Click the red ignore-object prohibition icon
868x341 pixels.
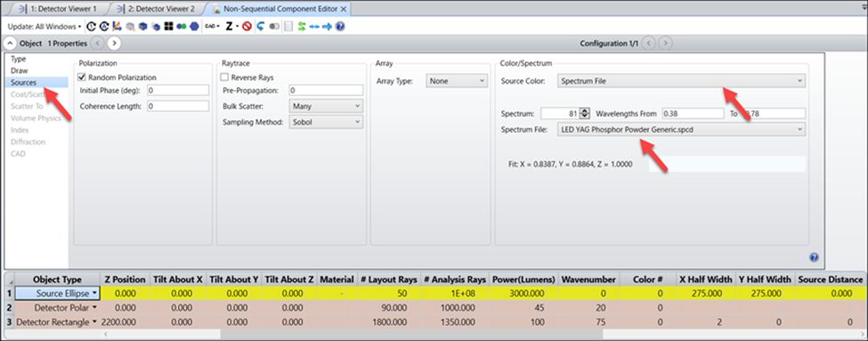(x=247, y=26)
